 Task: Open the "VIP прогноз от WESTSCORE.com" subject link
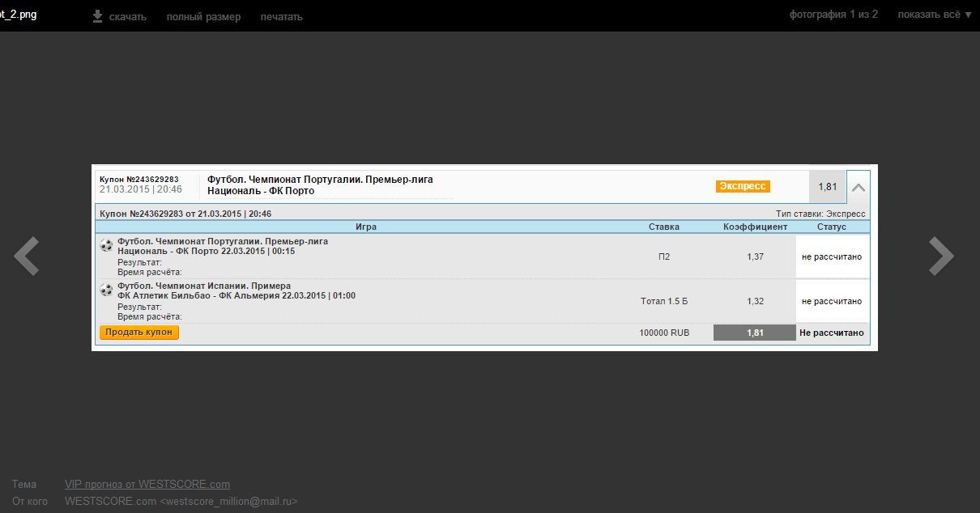pyautogui.click(x=147, y=485)
